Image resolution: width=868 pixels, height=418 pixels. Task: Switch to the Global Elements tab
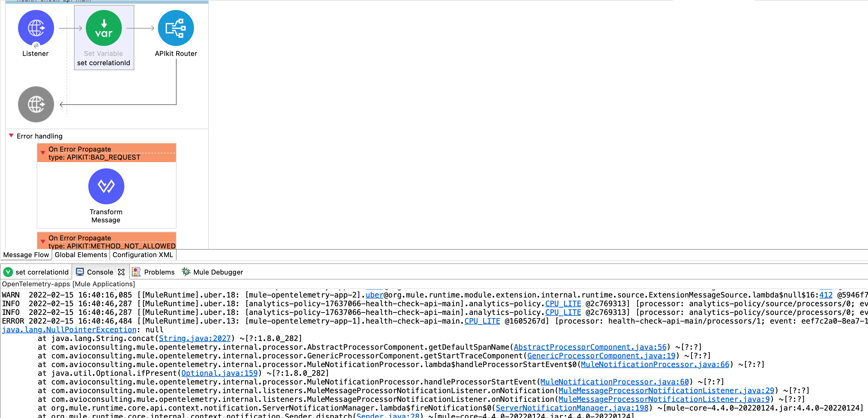click(81, 255)
